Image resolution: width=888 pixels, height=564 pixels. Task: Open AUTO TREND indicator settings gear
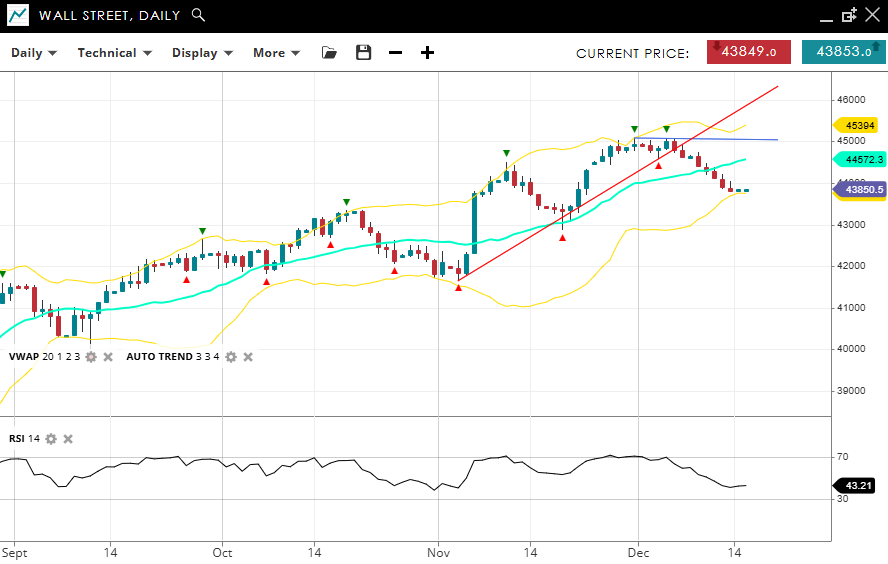tap(231, 357)
